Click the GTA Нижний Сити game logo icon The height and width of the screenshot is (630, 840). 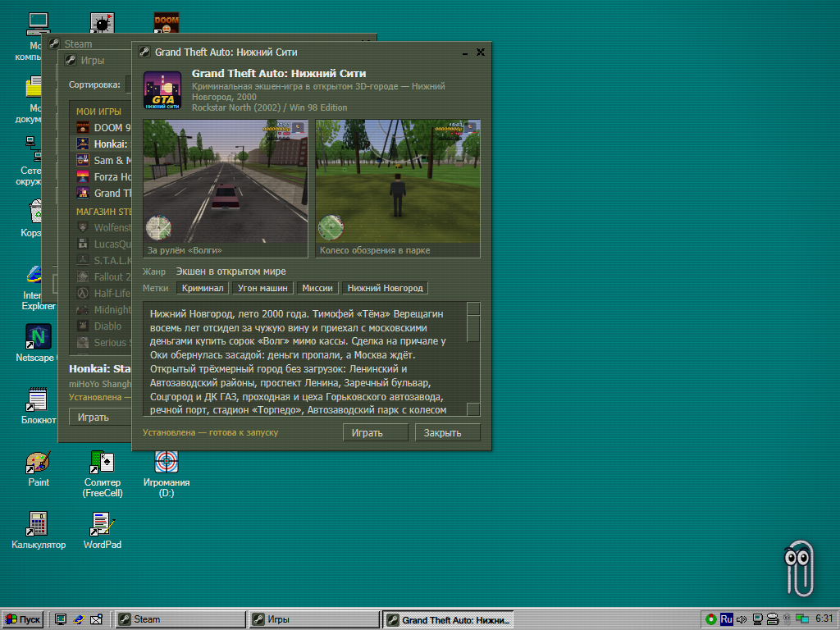coord(162,90)
